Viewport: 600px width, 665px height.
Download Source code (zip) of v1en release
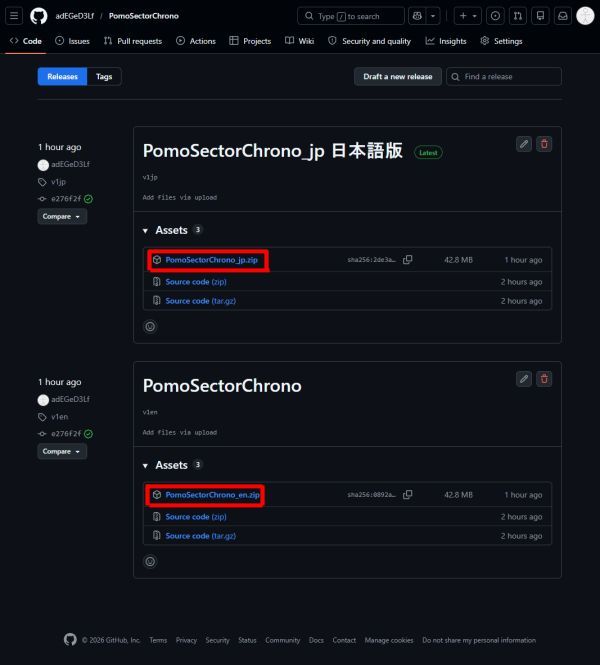click(x=196, y=517)
